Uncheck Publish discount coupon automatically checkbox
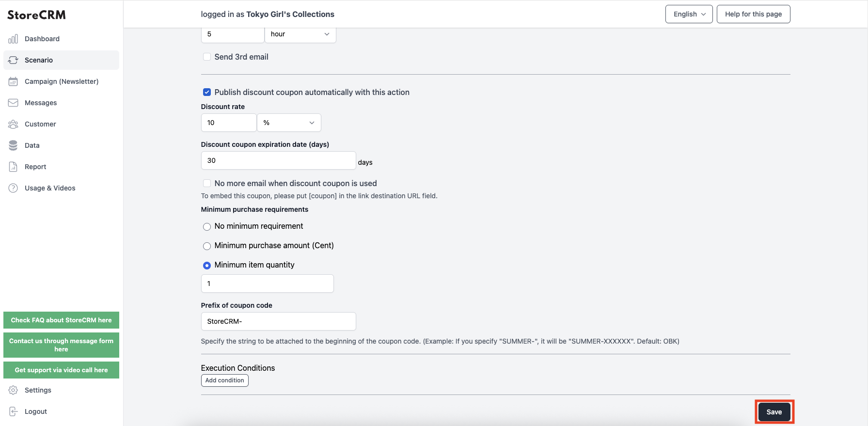Viewport: 868px width, 426px height. click(x=207, y=92)
